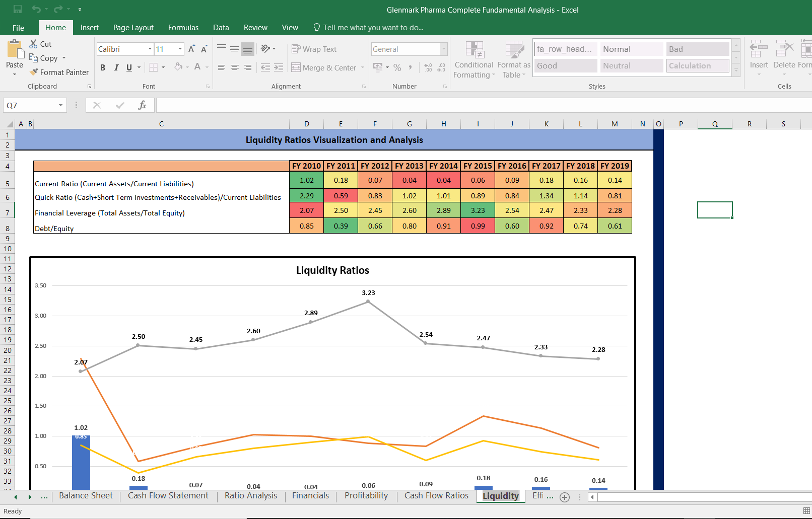This screenshot has width=812, height=519.
Task: Decrease the cell indent
Action: coord(265,67)
